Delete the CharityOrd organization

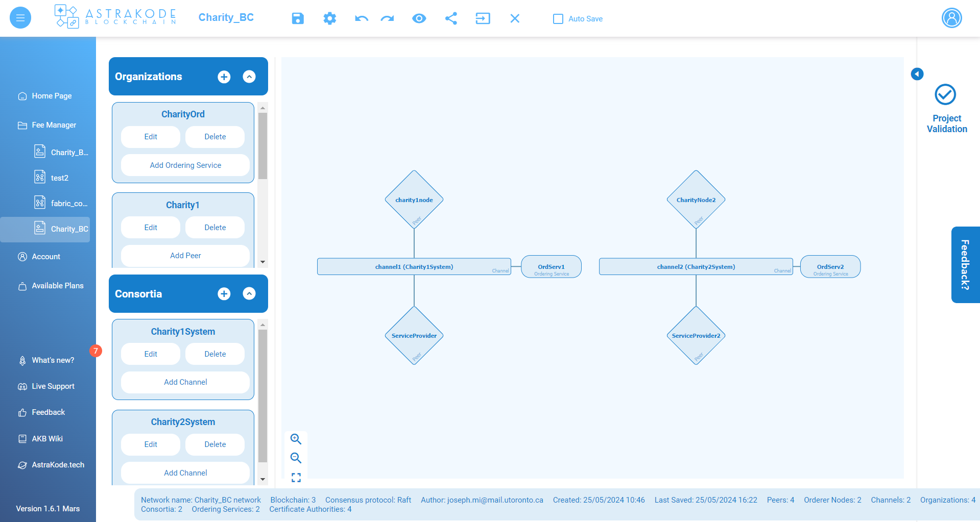coord(215,137)
